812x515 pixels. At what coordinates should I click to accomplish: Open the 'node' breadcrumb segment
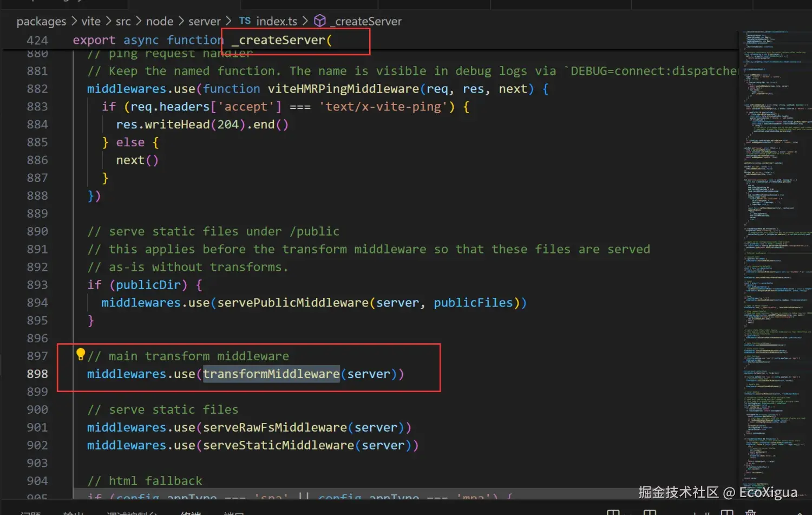click(x=160, y=21)
